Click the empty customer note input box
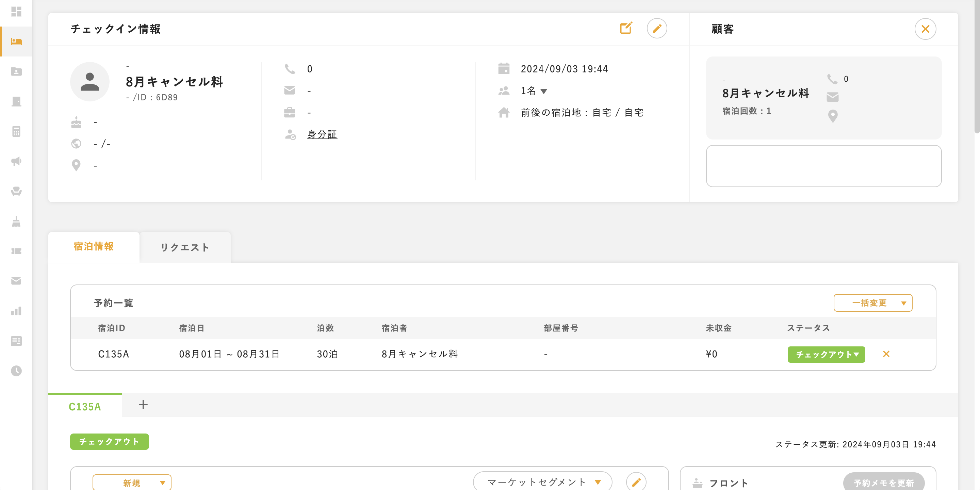Image resolution: width=980 pixels, height=490 pixels. [x=823, y=166]
